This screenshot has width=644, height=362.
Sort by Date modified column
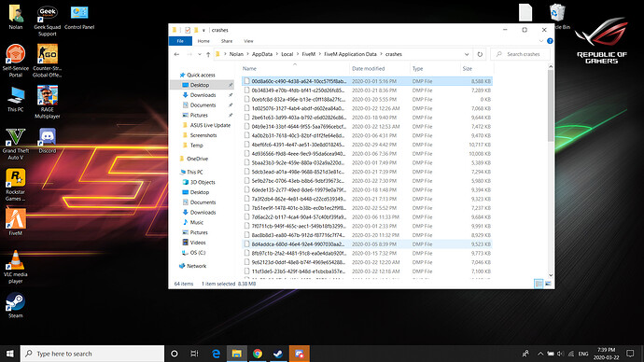click(x=380, y=68)
